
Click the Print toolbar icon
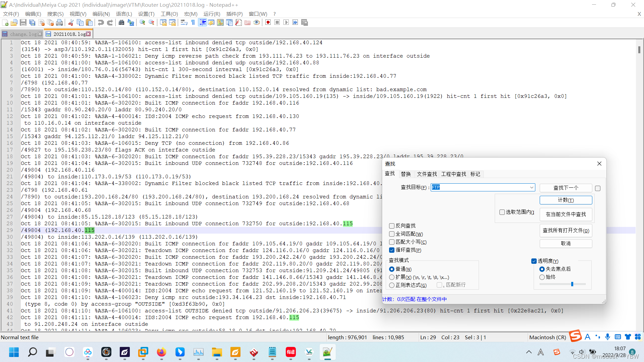59,22
